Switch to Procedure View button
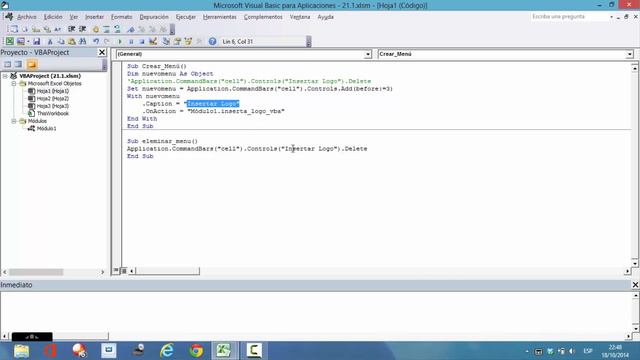640x360 pixels. 116,271
